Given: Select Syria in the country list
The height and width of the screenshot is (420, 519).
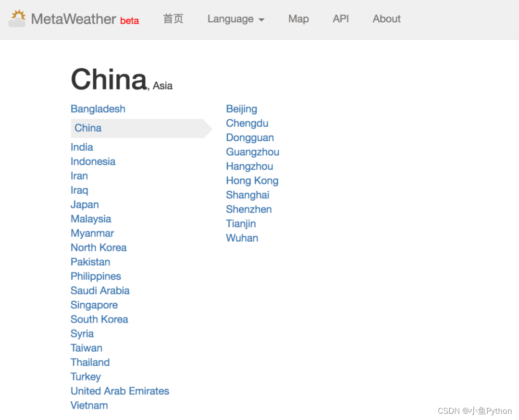Looking at the screenshot, I should point(82,334).
